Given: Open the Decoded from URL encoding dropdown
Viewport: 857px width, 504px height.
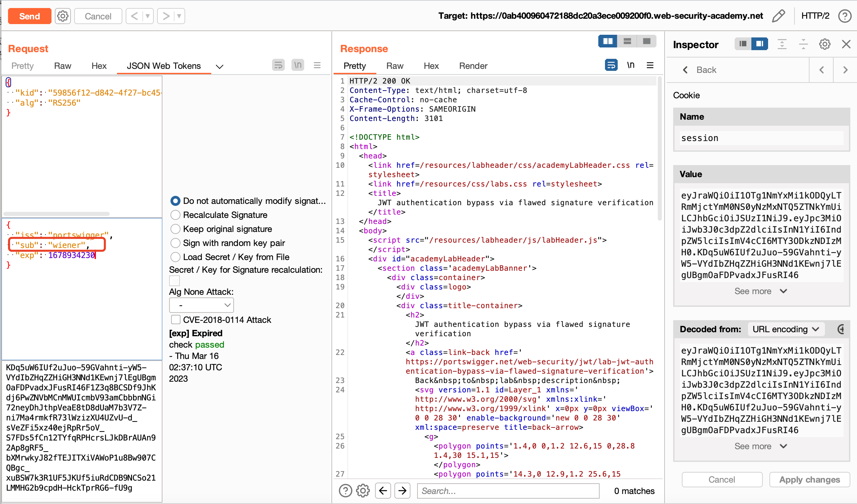Looking at the screenshot, I should 785,329.
